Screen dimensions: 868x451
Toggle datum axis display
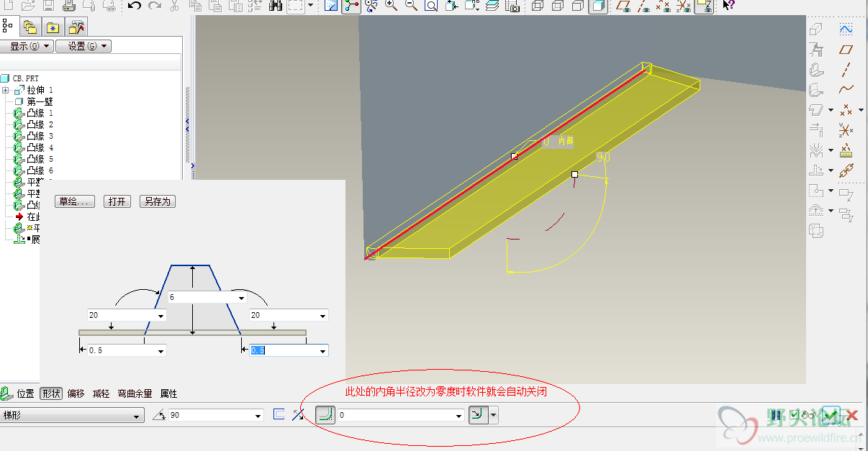click(645, 6)
